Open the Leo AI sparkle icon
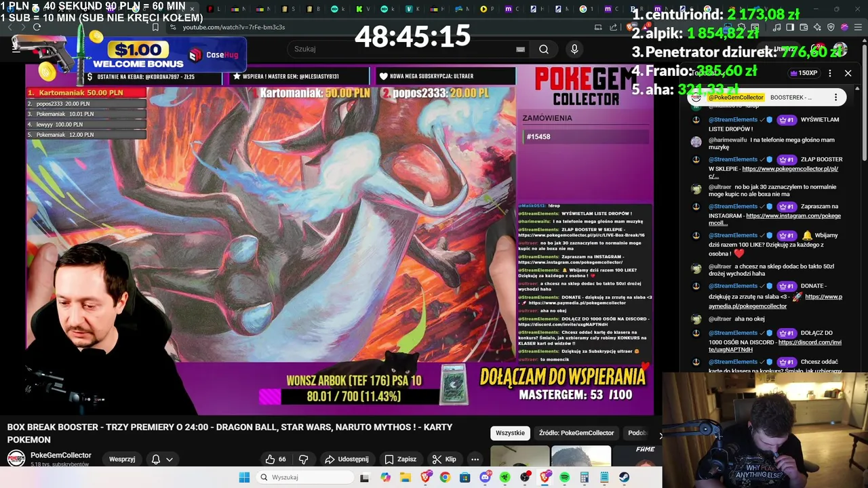 [x=817, y=27]
